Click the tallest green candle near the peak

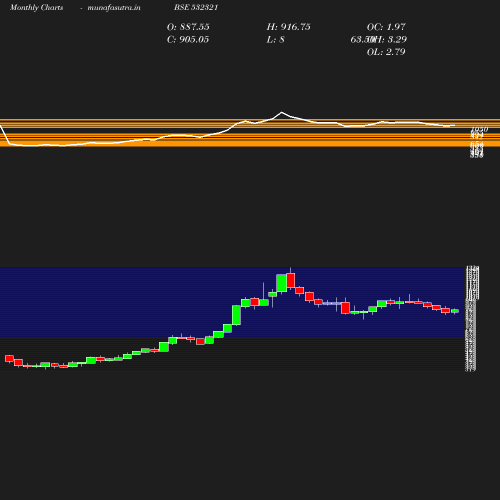282,283
